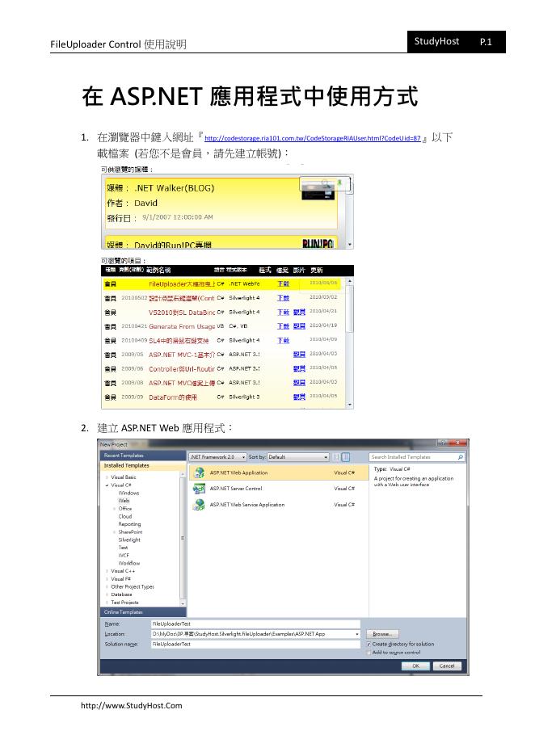Select WCF under Visual C#

coord(124,556)
